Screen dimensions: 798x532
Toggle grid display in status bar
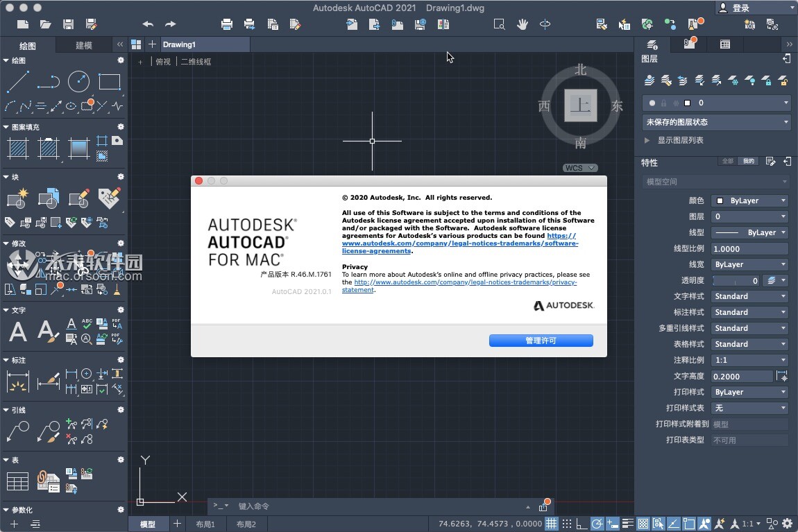551,524
